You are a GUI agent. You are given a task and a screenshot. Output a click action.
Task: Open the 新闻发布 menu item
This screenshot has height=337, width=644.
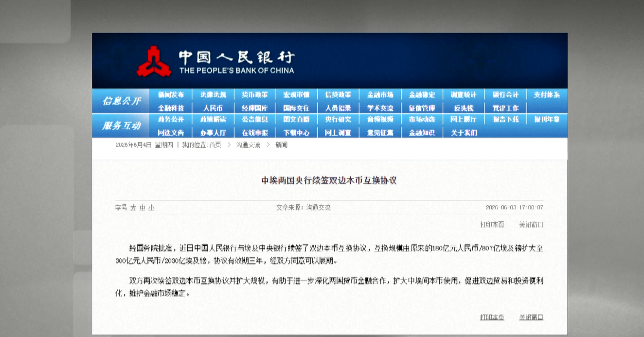171,95
